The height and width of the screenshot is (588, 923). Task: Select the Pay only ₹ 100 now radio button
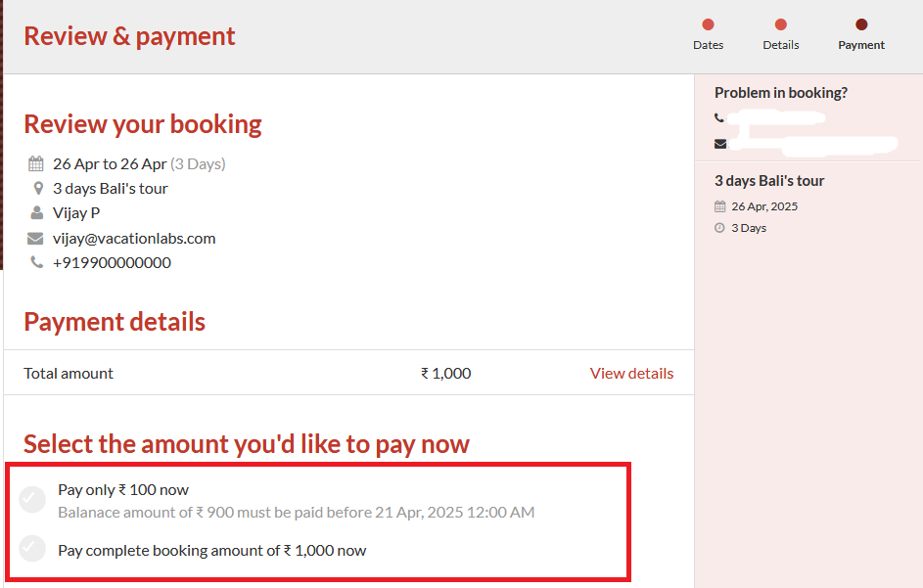pos(33,499)
